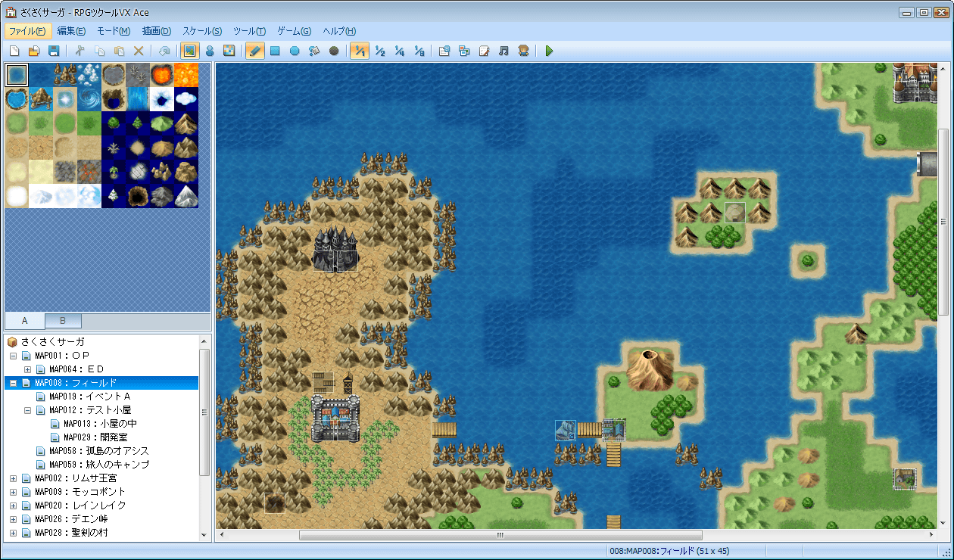Select map MAP059：旅人のキャンプ
Viewport: 954px width, 560px height.
point(99,465)
